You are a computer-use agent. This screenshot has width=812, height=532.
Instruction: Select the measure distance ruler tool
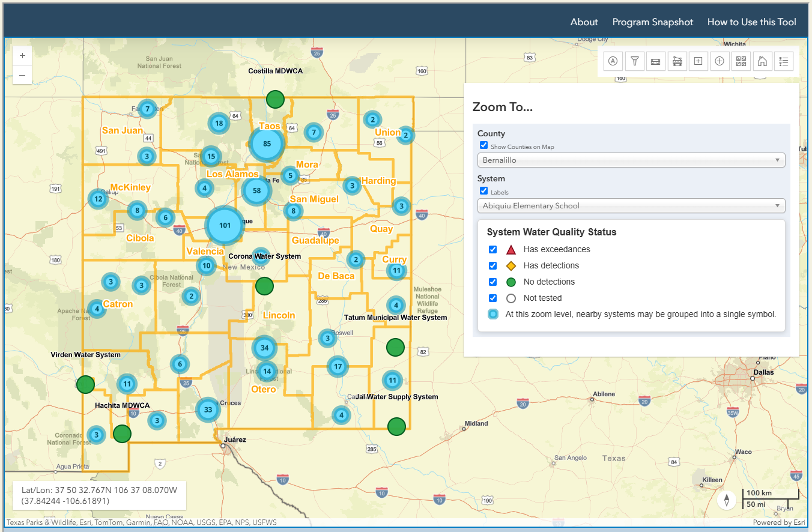[x=655, y=61]
